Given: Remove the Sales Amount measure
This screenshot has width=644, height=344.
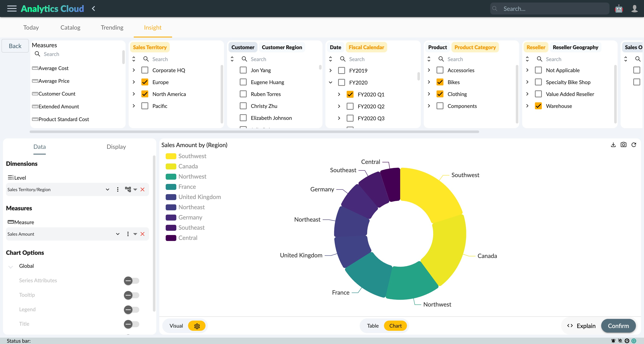Looking at the screenshot, I should [x=142, y=234].
